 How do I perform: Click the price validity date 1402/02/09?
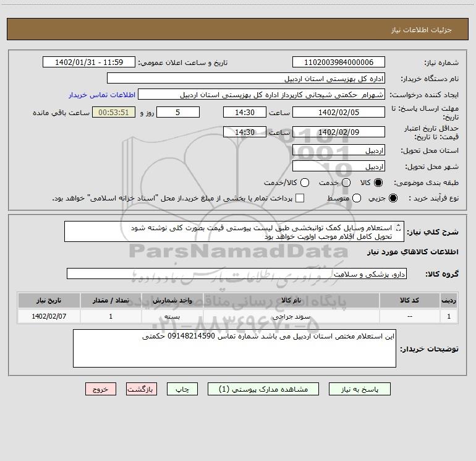[339, 132]
